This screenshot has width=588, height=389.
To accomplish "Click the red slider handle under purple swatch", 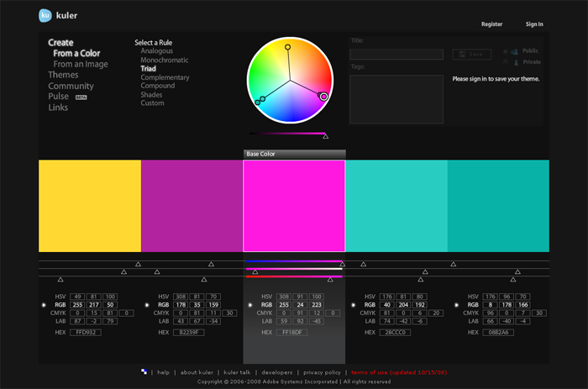I will 211,264.
